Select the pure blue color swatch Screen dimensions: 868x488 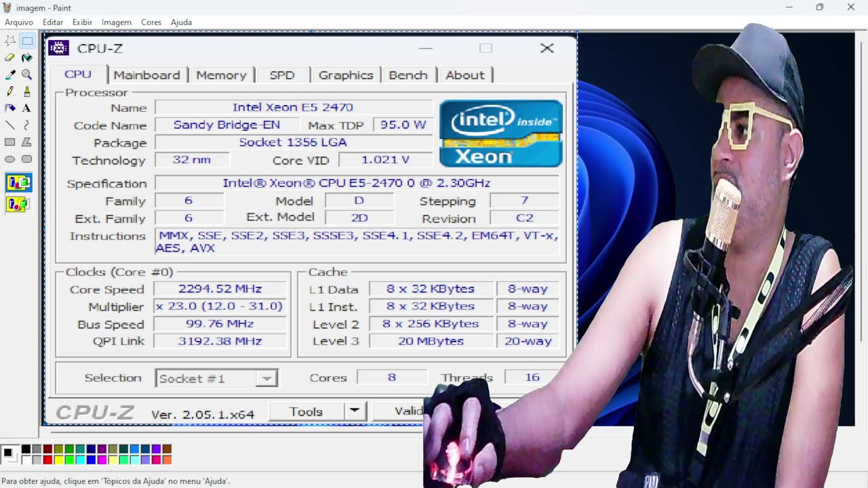tap(91, 460)
